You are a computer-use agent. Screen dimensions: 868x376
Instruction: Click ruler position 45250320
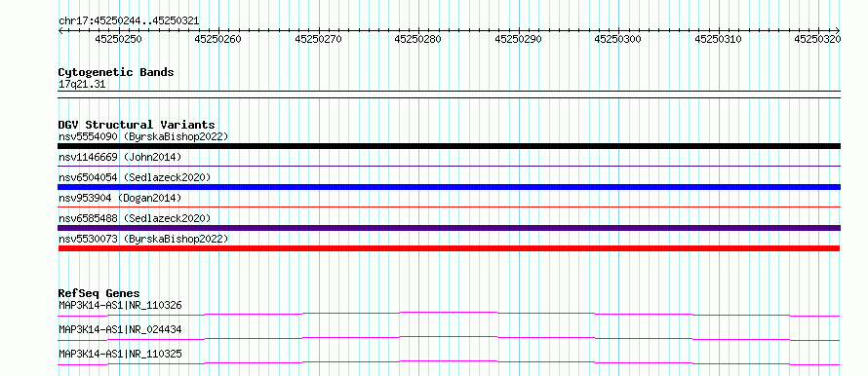tap(817, 39)
